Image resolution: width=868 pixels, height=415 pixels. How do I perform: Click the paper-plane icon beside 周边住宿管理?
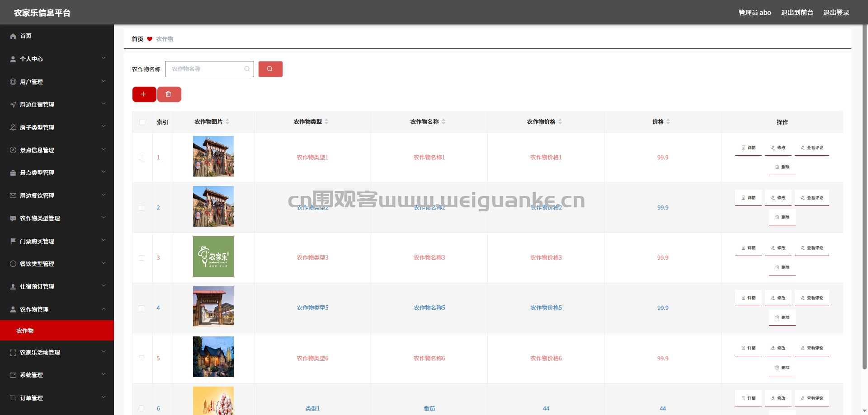click(x=13, y=104)
